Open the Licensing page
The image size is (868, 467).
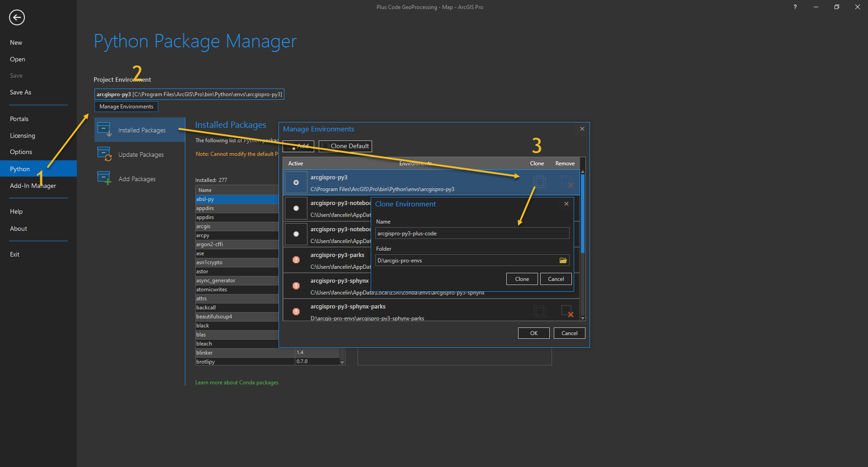(23, 135)
